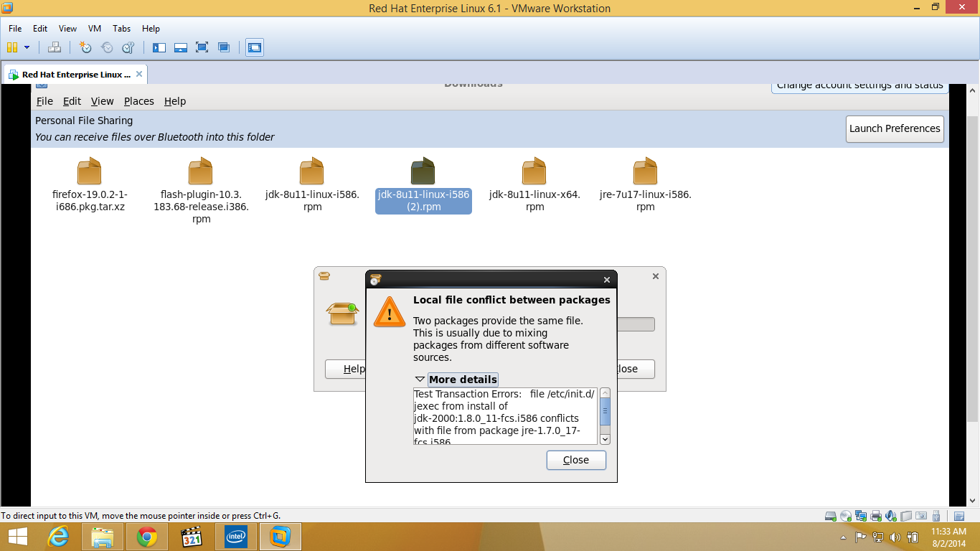Click the removable drive status icon
Image resolution: width=980 pixels, height=551 pixels.
[905, 516]
